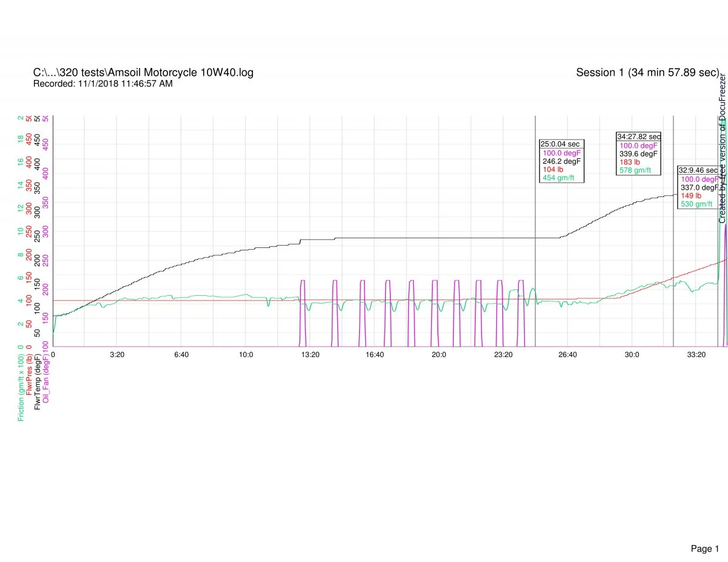Select the Recorded 11/1/2018 timestamp text

(x=103, y=84)
